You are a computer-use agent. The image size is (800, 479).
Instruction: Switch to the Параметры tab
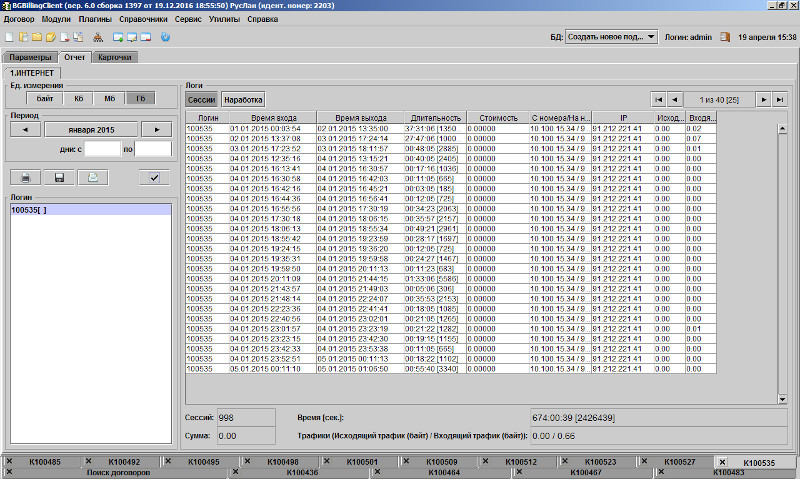[29, 57]
